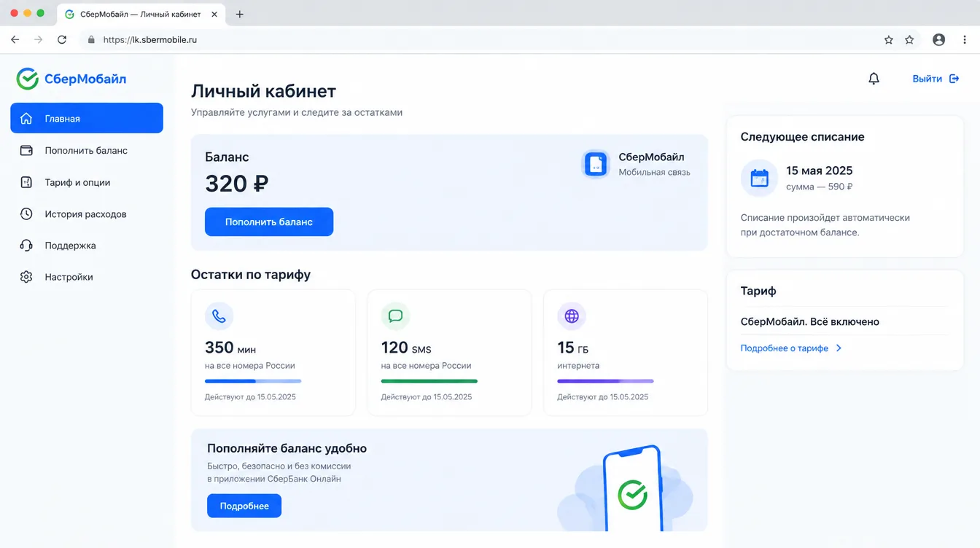Image resolution: width=980 pixels, height=548 pixels.
Task: Click the minutes remaining progress bar
Action: pyautogui.click(x=253, y=381)
